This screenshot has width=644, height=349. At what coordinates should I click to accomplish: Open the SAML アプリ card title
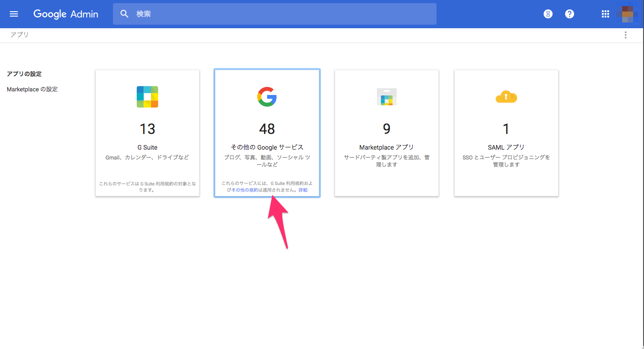tap(506, 147)
